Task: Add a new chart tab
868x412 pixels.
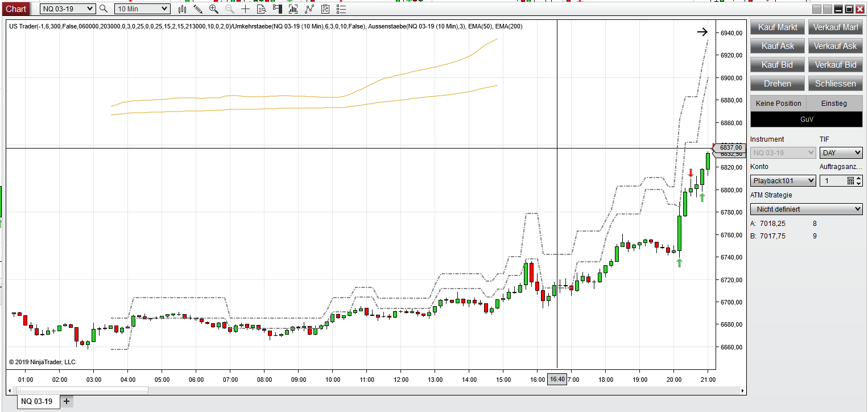Action: pyautogui.click(x=67, y=401)
